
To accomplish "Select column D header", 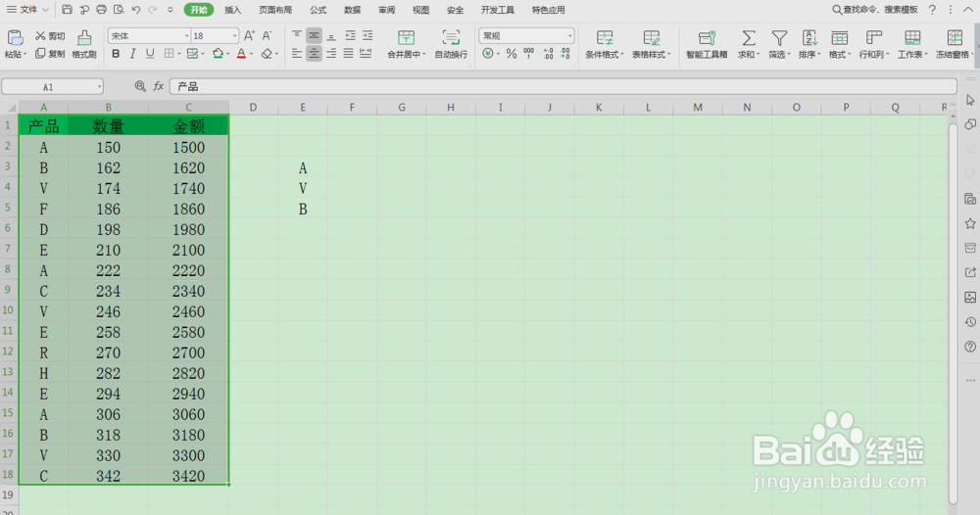I will point(253,108).
